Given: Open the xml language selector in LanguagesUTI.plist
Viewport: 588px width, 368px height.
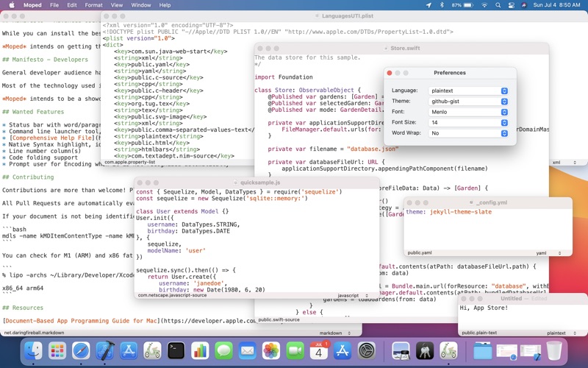Looking at the screenshot, I should (x=564, y=163).
